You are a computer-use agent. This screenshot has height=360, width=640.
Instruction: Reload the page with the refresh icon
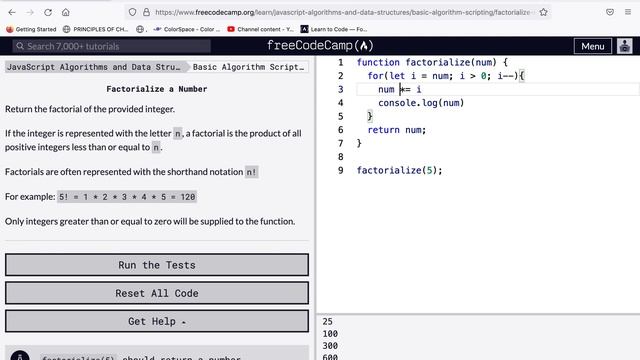(x=48, y=12)
